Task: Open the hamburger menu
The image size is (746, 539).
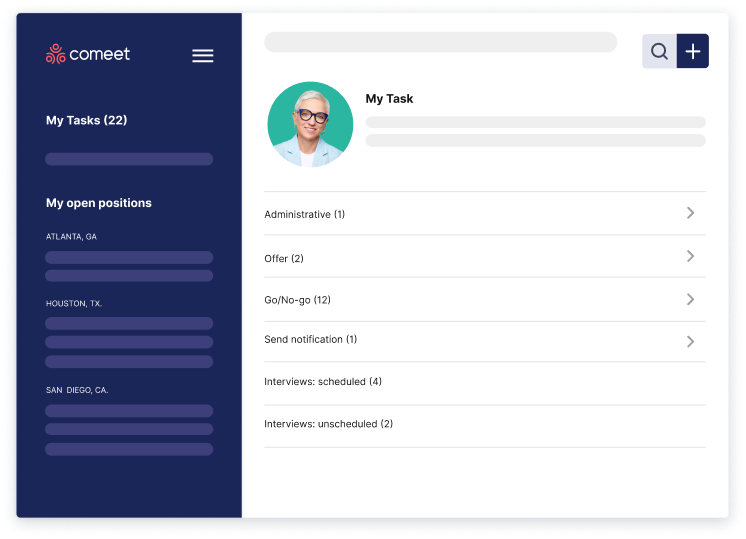Action: [x=203, y=56]
